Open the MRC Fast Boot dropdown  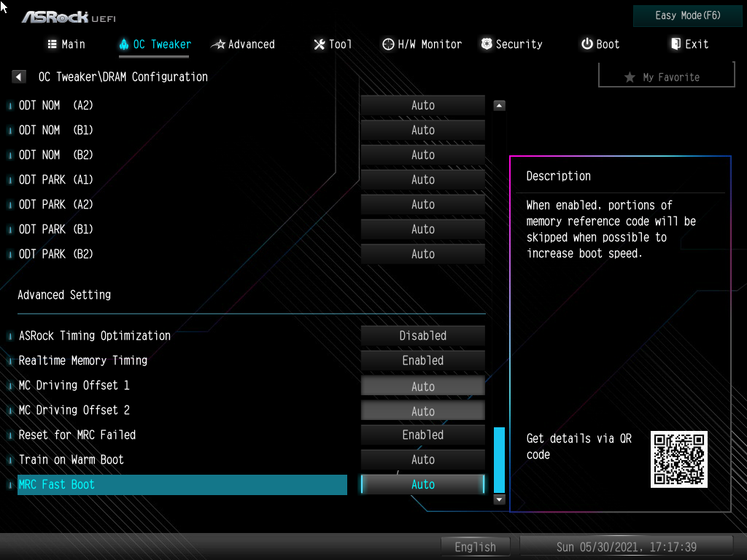[x=422, y=484]
